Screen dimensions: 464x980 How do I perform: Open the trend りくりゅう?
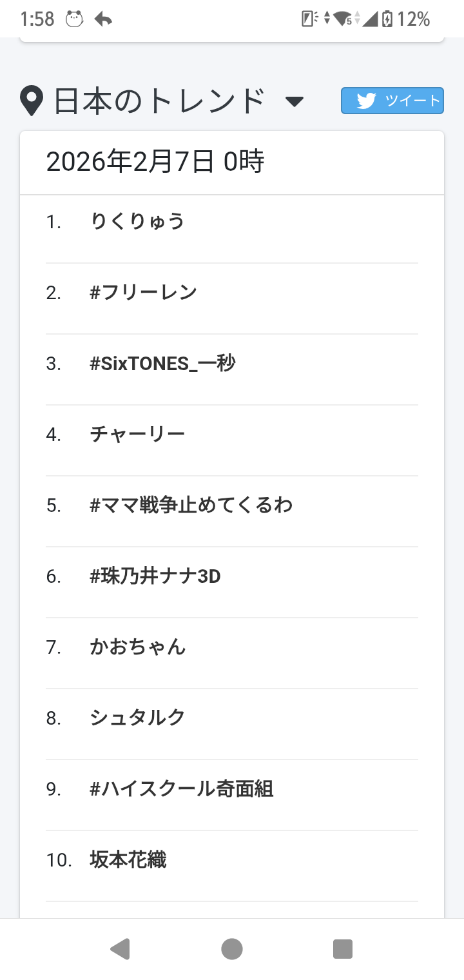(x=137, y=222)
